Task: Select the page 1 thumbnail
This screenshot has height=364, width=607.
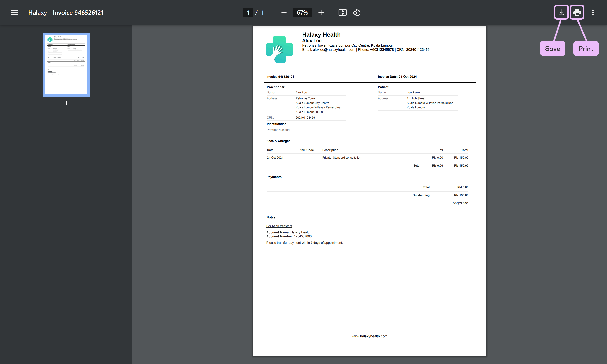Action: [66, 65]
